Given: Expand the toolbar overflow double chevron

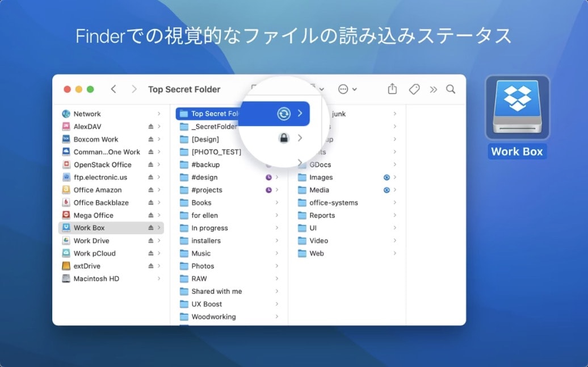Looking at the screenshot, I should tap(434, 89).
